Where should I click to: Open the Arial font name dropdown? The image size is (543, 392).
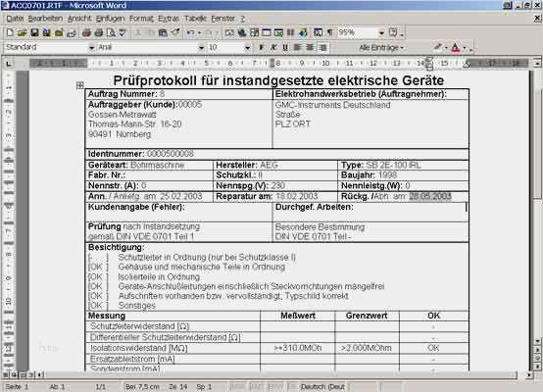[x=201, y=47]
